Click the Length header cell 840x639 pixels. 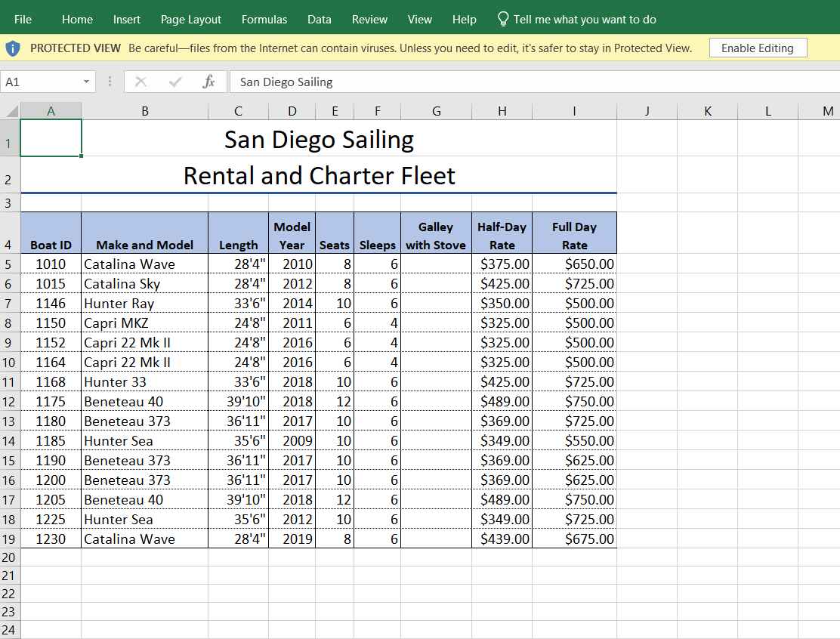click(239, 233)
